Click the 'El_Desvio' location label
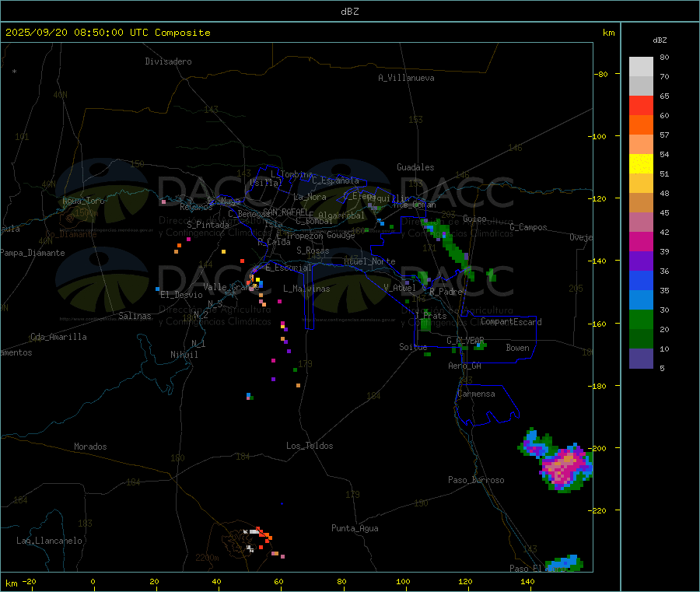Screen dimensions: 700x592 (x=181, y=295)
